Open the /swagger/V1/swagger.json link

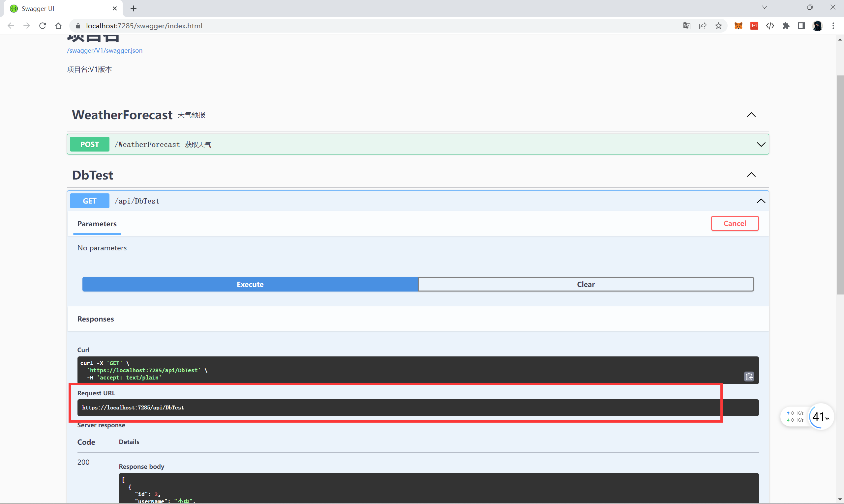(x=105, y=51)
